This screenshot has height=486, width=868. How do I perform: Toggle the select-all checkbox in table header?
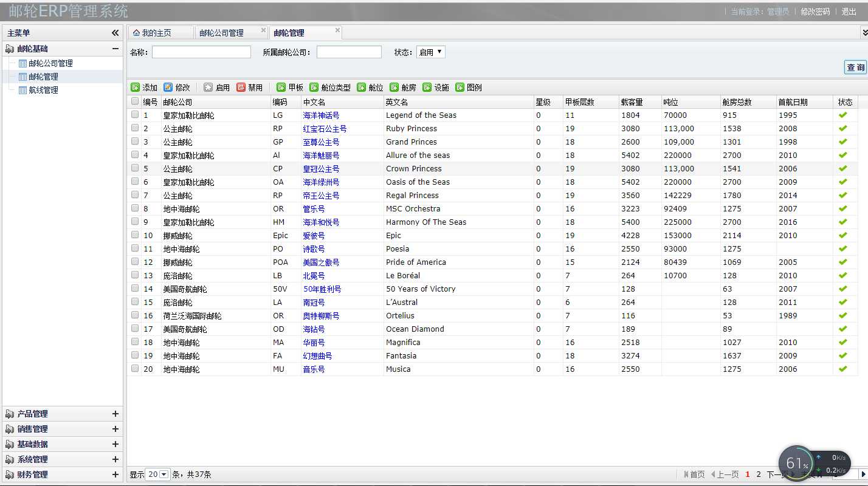[x=135, y=101]
